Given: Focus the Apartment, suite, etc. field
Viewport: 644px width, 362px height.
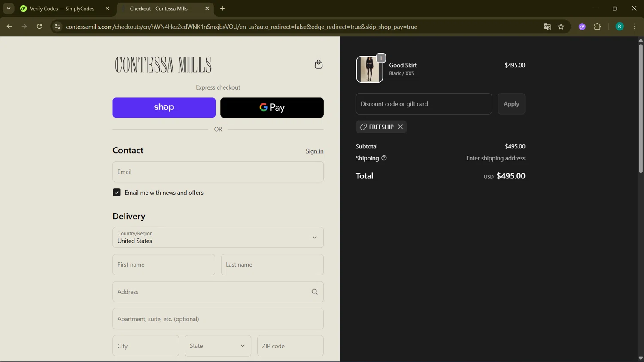Looking at the screenshot, I should pyautogui.click(x=218, y=319).
